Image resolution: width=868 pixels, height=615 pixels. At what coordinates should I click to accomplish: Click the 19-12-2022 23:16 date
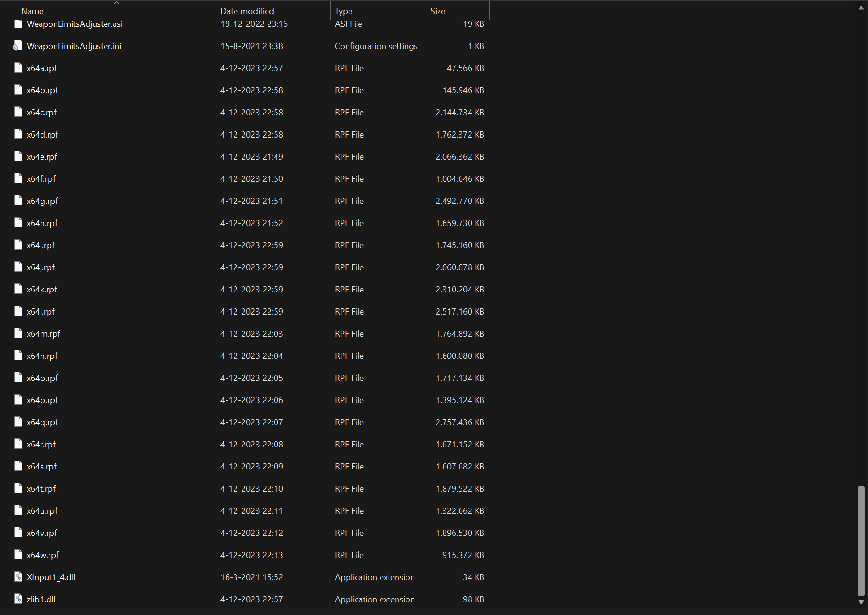coord(254,24)
